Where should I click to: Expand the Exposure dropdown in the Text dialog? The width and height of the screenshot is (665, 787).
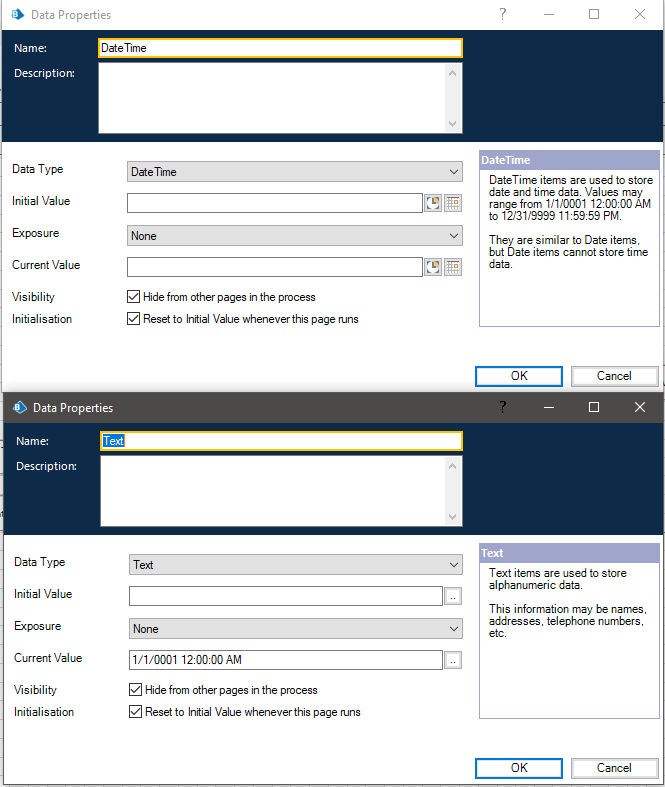(x=296, y=629)
